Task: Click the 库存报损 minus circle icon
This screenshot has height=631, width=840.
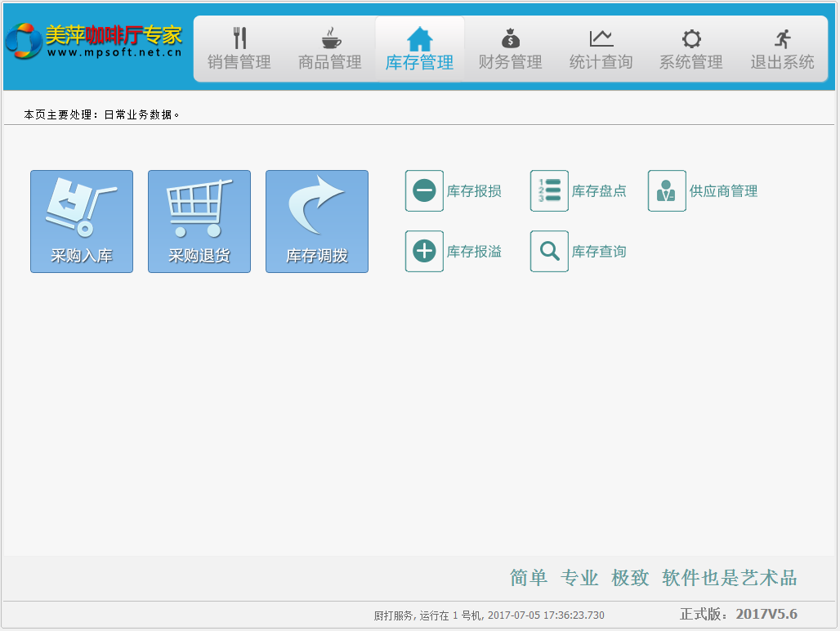Action: 424,191
